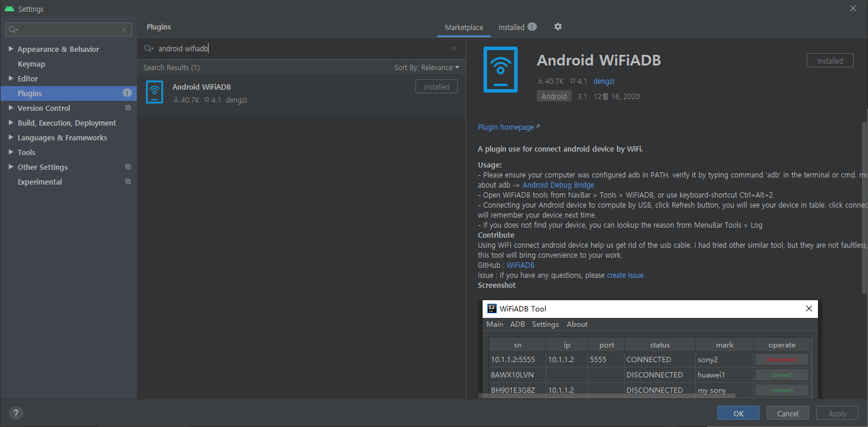Screen dimensions: 868x427
Task: Open the Plugin homepage link
Action: (509, 127)
